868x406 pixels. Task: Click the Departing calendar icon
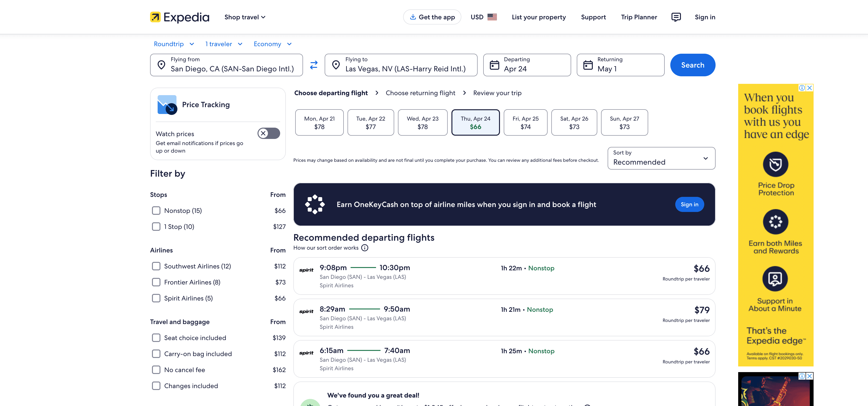click(x=494, y=65)
